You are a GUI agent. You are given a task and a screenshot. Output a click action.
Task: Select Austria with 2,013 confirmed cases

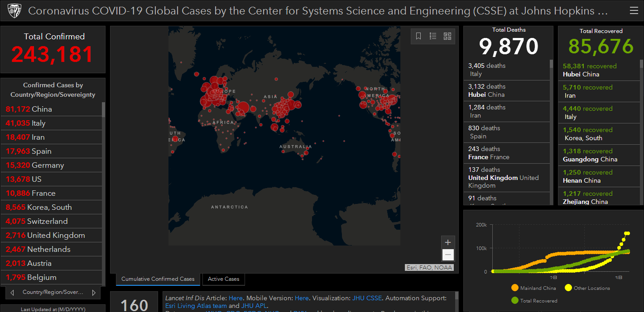pos(52,263)
